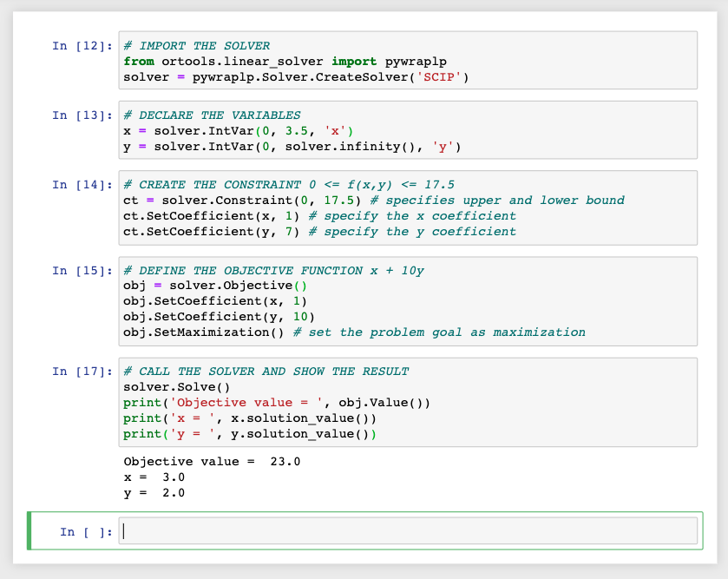Click the empty In [ ]: prompt label
728x579 pixels.
(x=86, y=532)
